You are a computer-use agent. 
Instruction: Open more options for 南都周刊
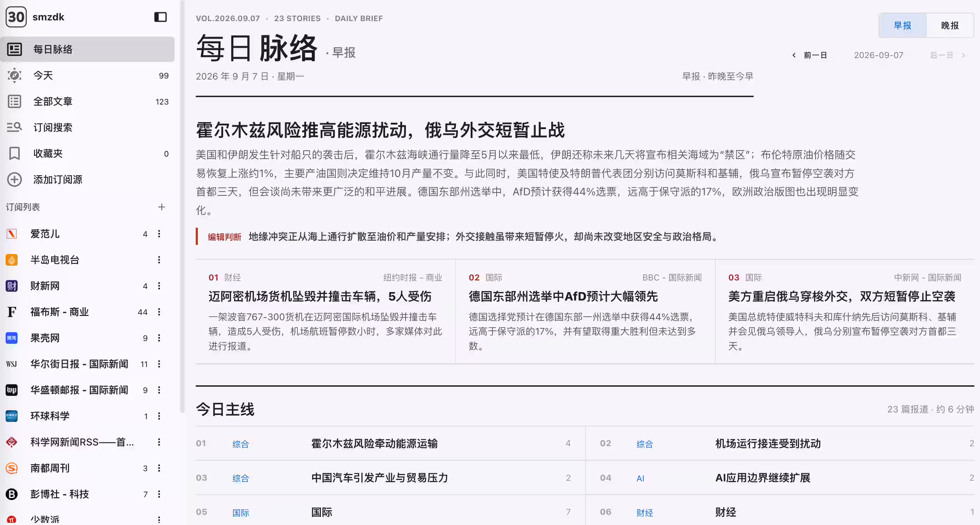159,468
